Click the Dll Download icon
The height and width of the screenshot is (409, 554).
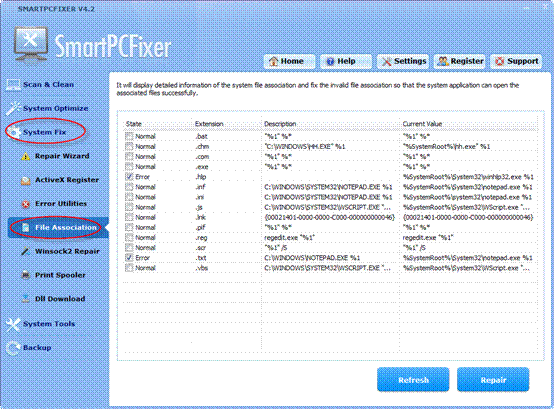click(25, 299)
